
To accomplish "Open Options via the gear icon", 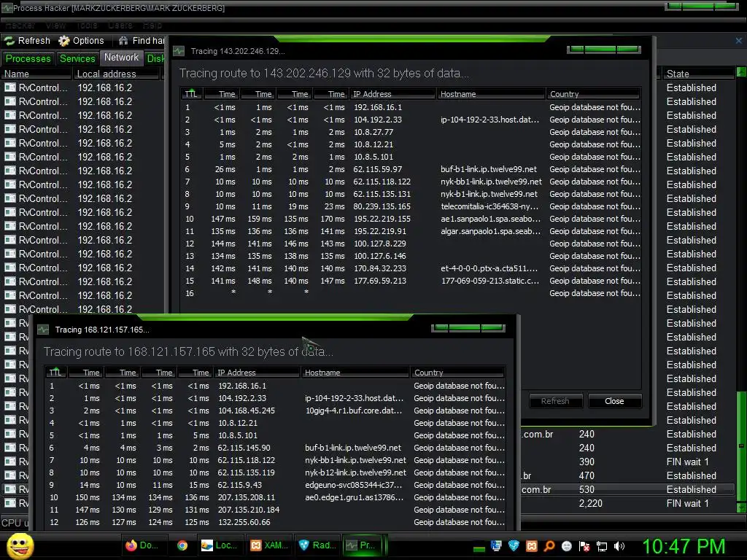I will 64,41.
